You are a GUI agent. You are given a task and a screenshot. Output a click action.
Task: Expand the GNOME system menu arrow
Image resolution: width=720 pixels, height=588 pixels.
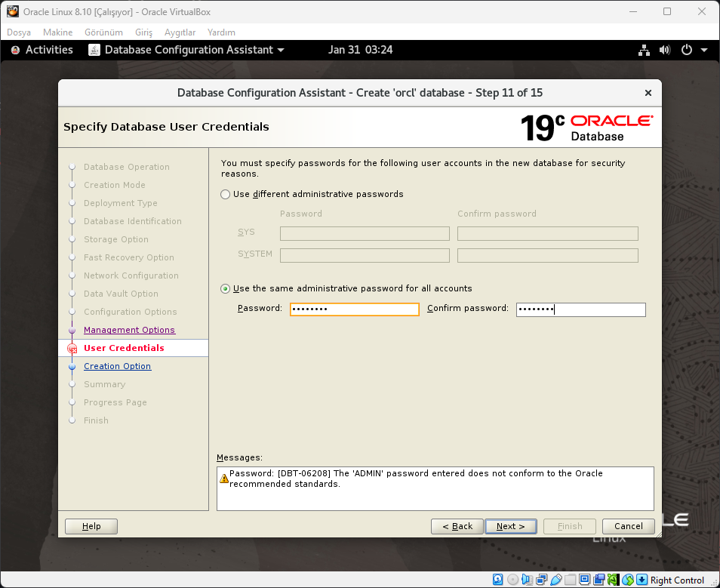coord(704,50)
